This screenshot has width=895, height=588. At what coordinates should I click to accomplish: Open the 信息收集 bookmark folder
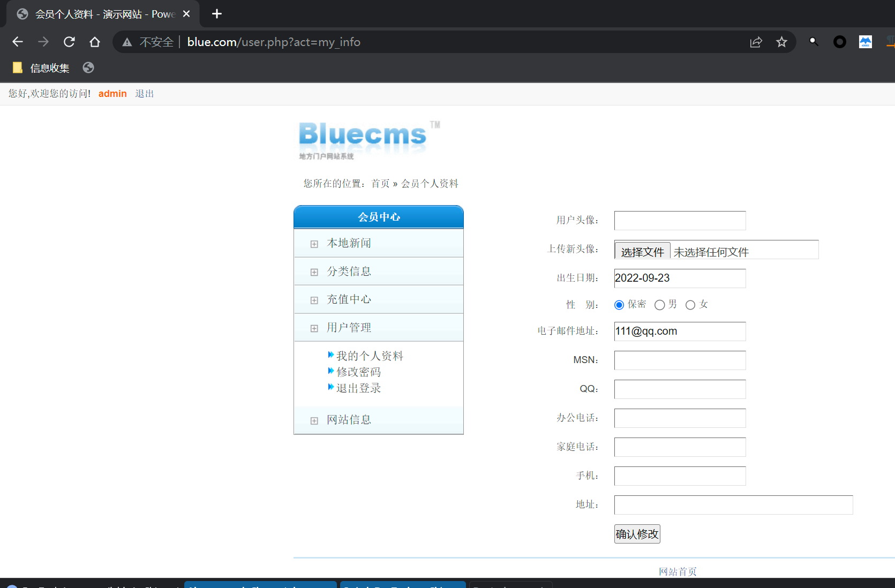41,68
